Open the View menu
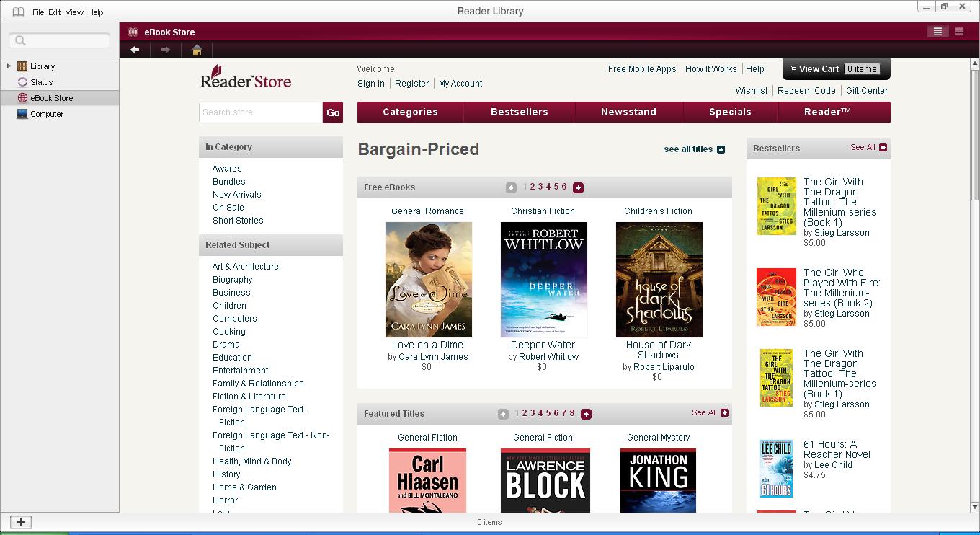980x535 pixels. pyautogui.click(x=74, y=12)
